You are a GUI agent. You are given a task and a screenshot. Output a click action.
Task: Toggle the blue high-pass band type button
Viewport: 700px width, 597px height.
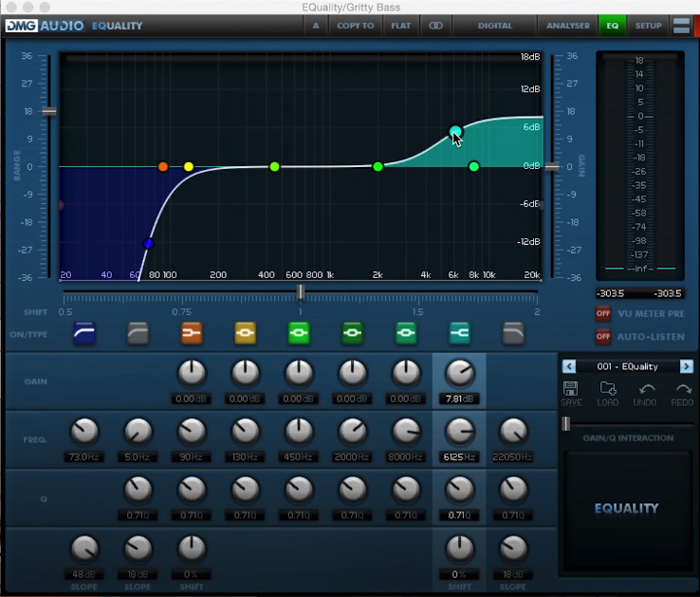click(x=84, y=333)
